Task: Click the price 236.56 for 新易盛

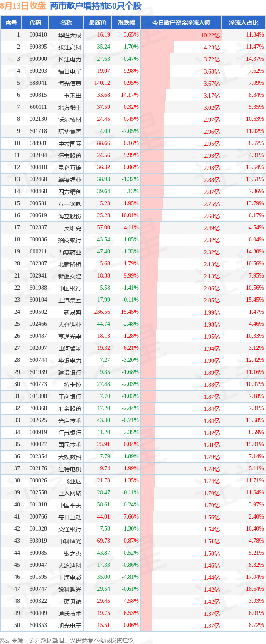Action: point(102,312)
